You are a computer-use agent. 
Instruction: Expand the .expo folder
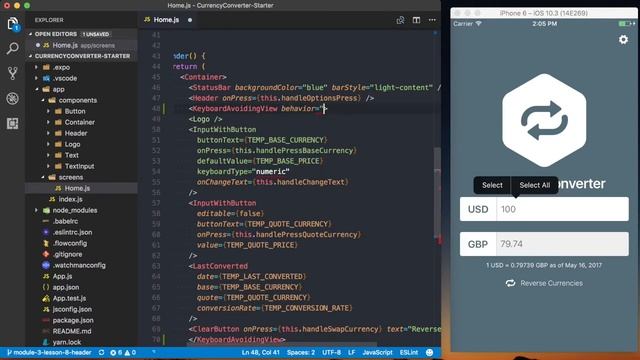[61, 67]
